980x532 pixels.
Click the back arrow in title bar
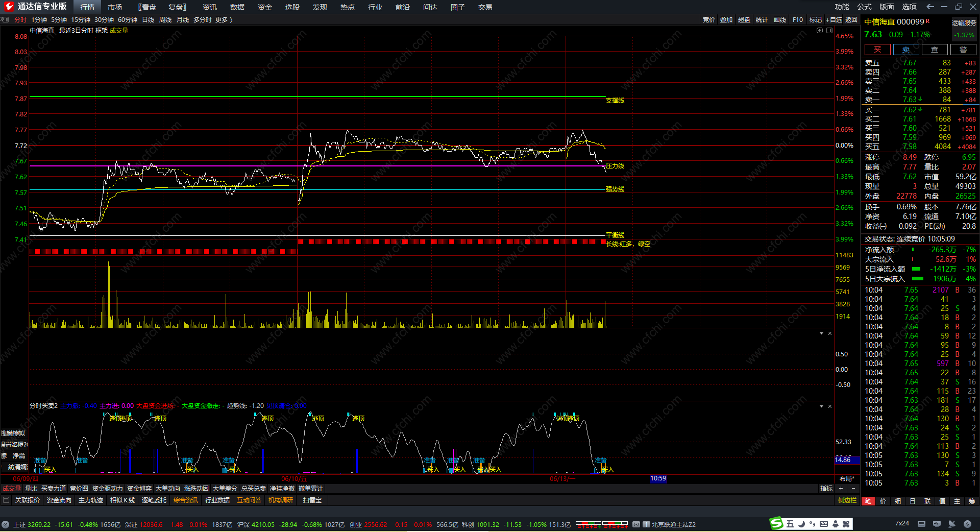(x=930, y=7)
